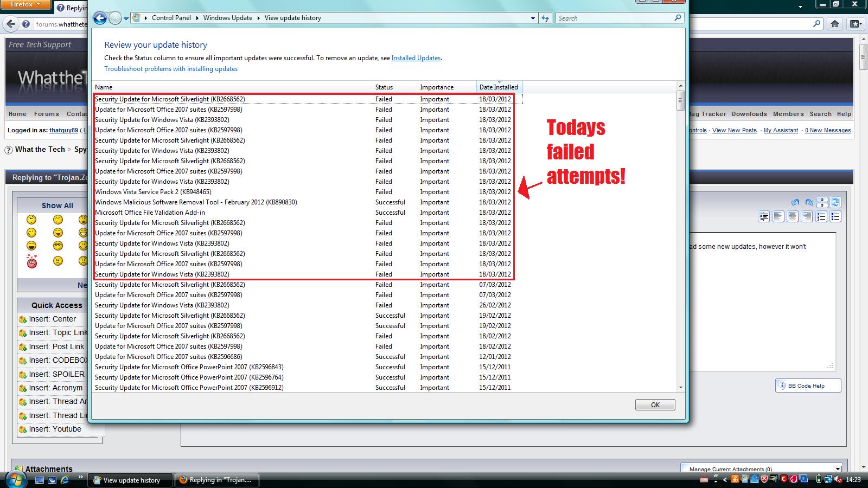The width and height of the screenshot is (868, 488).
Task: Open Downloads in forum navigation
Action: (749, 114)
